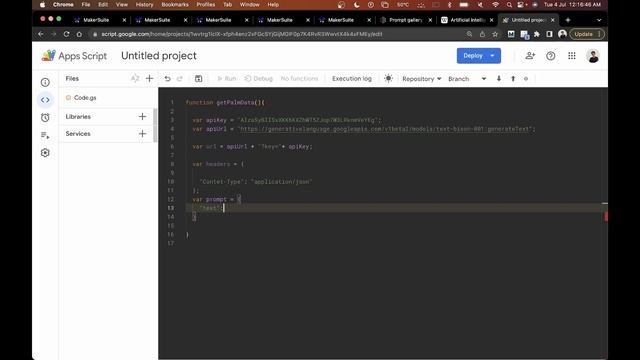640x360 pixels.
Task: Open the Google account avatar
Action: point(593,56)
